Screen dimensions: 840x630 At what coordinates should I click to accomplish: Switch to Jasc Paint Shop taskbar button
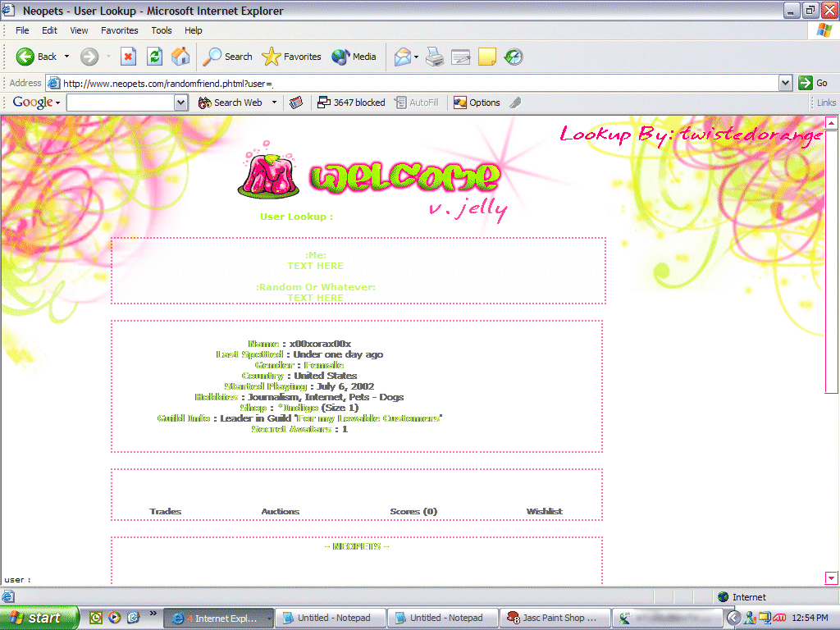tap(555, 619)
